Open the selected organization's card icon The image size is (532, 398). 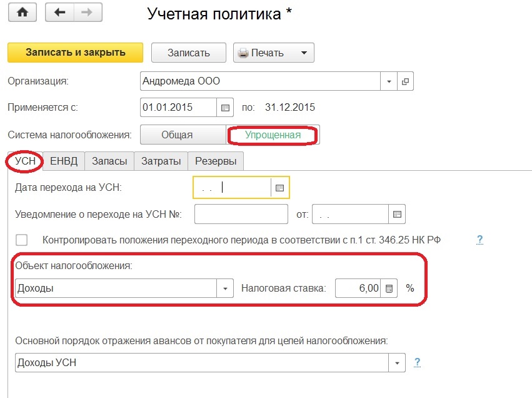point(405,81)
